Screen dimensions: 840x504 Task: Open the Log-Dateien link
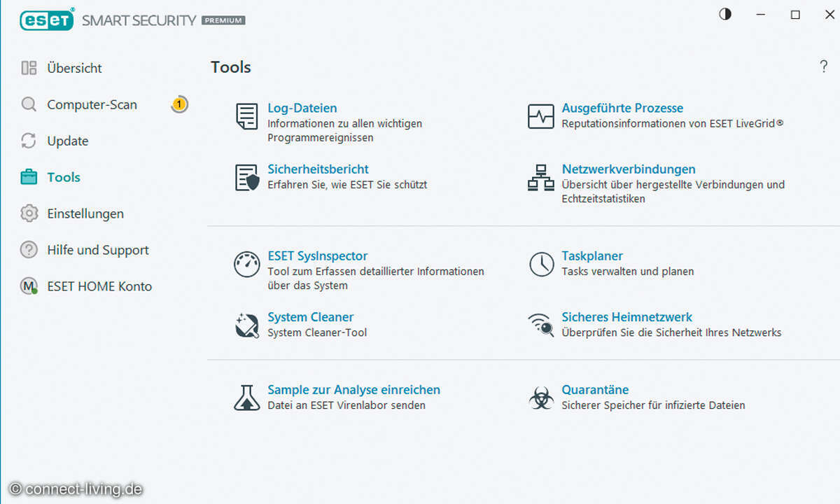(x=302, y=108)
